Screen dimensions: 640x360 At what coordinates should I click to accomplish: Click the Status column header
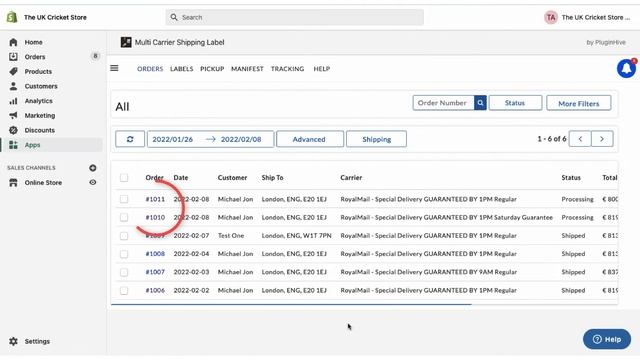point(571,178)
